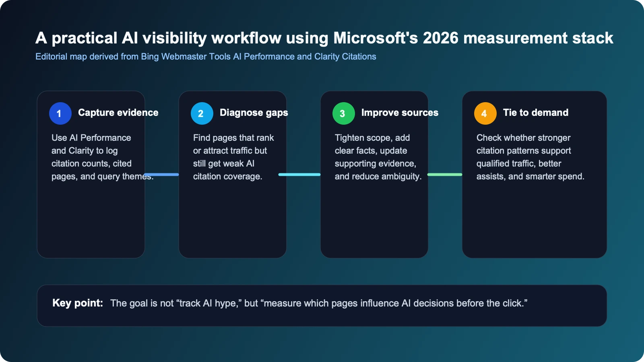Select the 'Tie to demand' heading

tap(536, 113)
